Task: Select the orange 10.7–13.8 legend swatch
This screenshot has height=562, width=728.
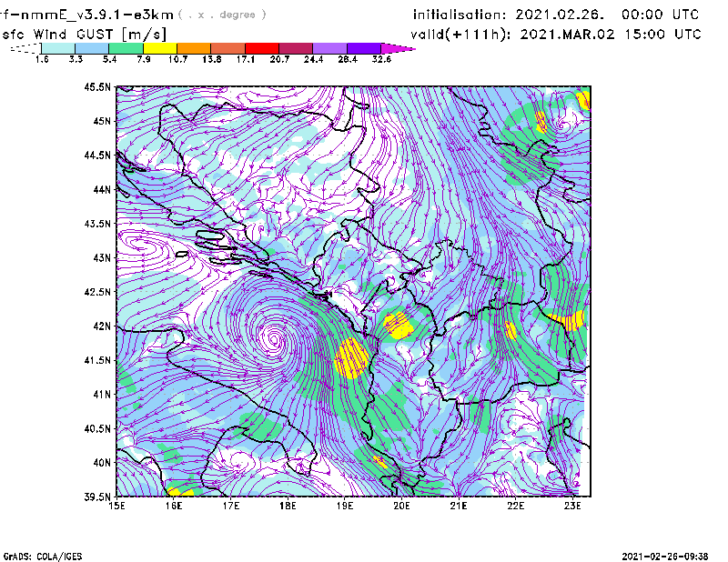Action: 194,48
